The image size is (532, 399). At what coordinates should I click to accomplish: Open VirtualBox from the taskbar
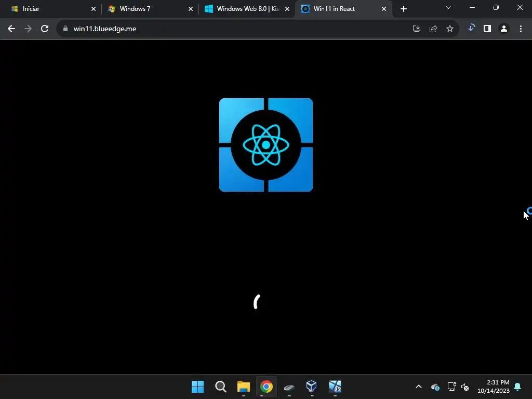312,386
